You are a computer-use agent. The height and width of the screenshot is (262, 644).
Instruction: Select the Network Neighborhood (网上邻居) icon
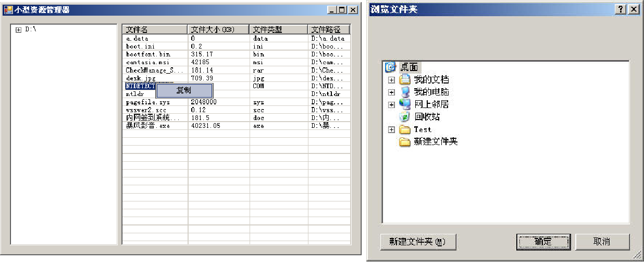[405, 104]
